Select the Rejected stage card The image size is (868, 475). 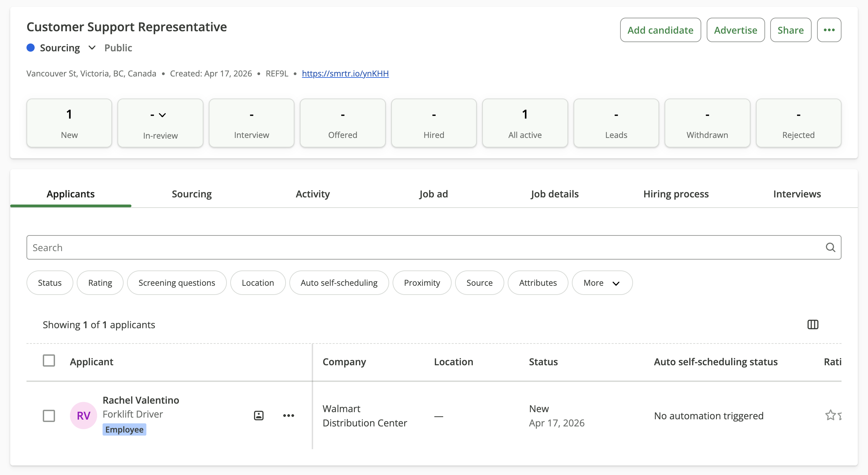[x=799, y=123]
